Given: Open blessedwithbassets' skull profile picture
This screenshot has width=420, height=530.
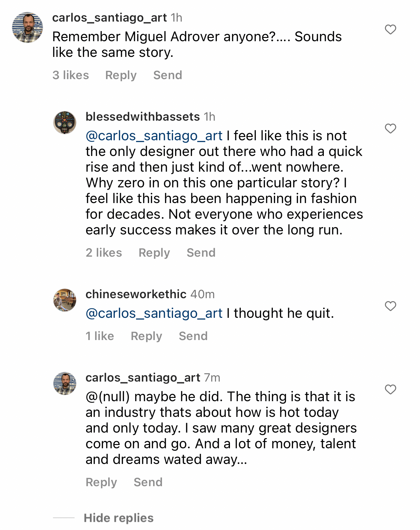Looking at the screenshot, I should (x=65, y=123).
